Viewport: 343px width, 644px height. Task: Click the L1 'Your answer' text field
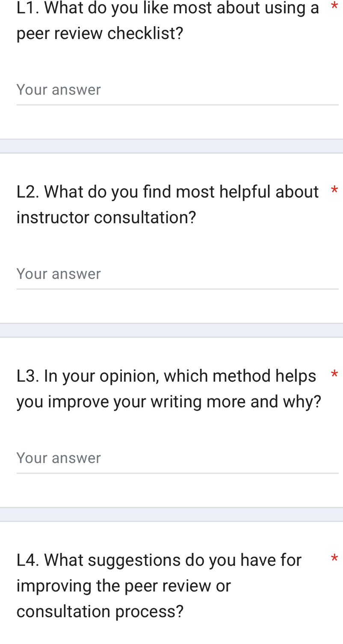(177, 90)
